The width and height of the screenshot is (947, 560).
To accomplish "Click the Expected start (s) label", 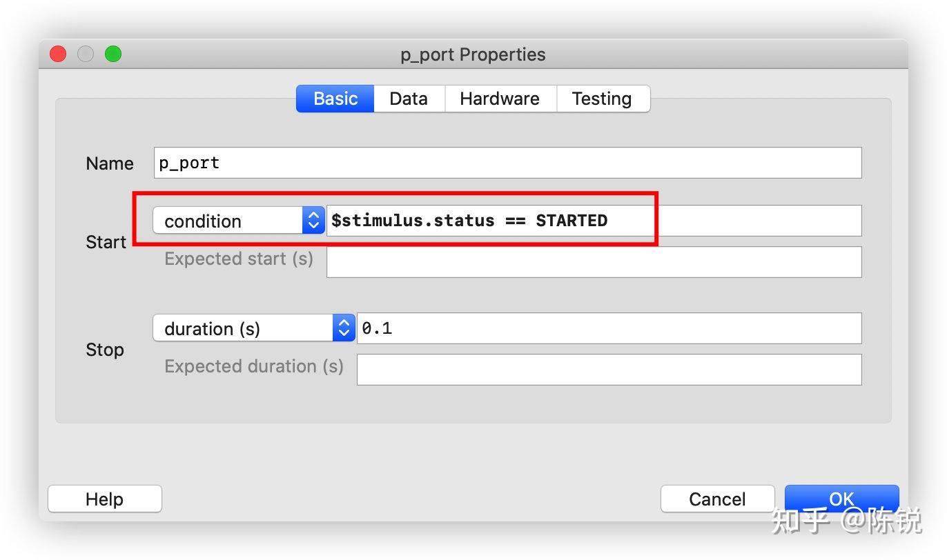I will pos(239,259).
